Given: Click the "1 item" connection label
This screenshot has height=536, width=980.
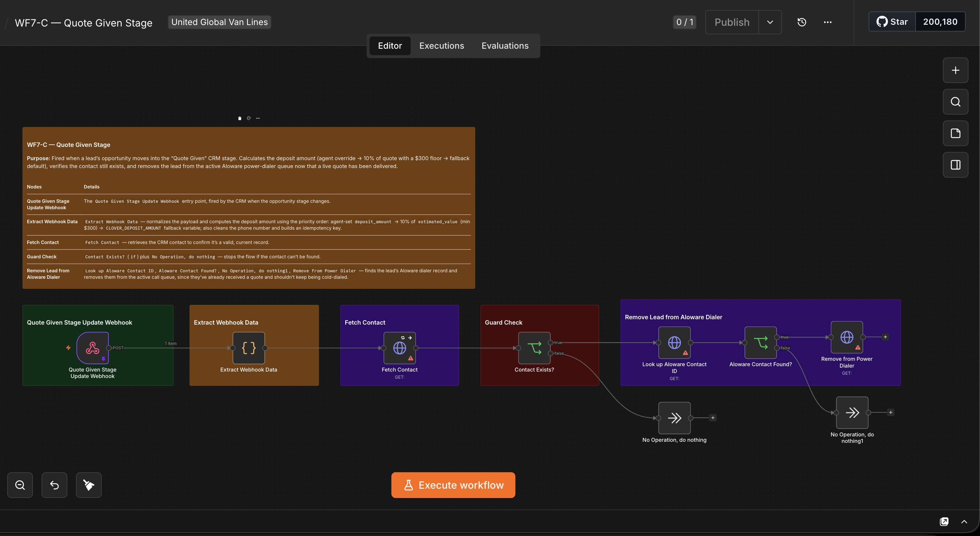Looking at the screenshot, I should (170, 344).
